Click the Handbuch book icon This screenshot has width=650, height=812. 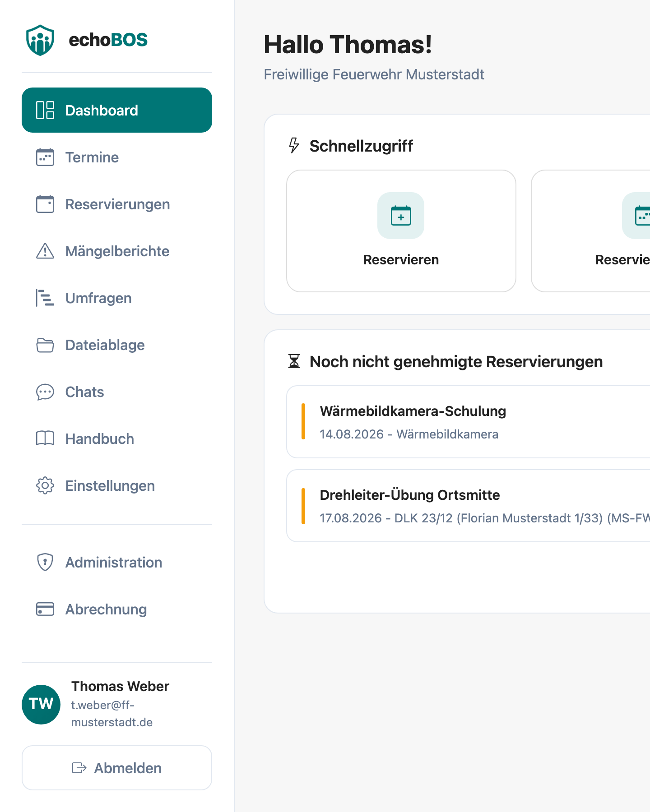click(x=45, y=438)
